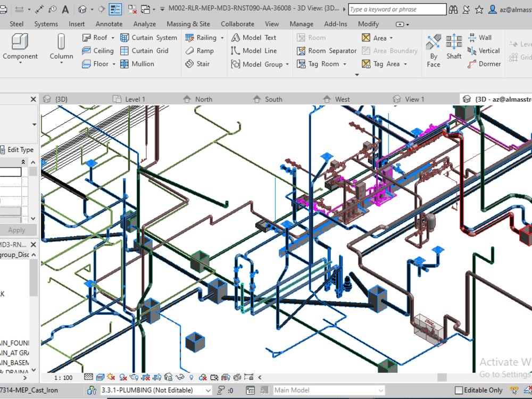Open the Massing & Site ribbon tab
Image resolution: width=532 pixels, height=399 pixels.
188,24
